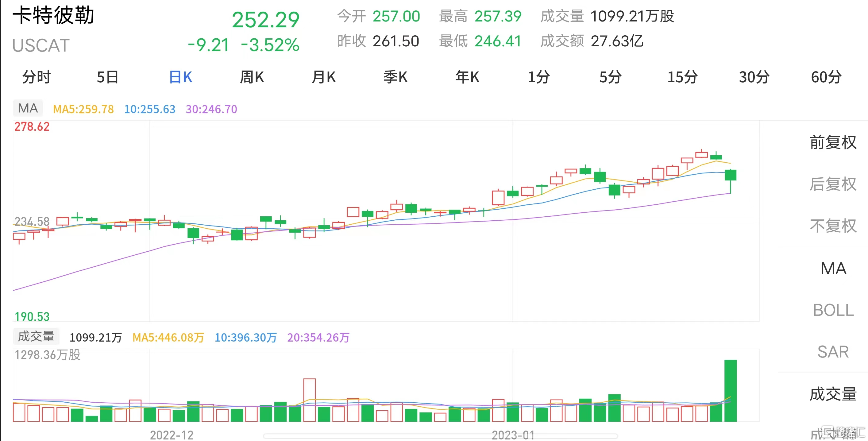
Task: Click the ticker USCAT
Action: coord(41,45)
